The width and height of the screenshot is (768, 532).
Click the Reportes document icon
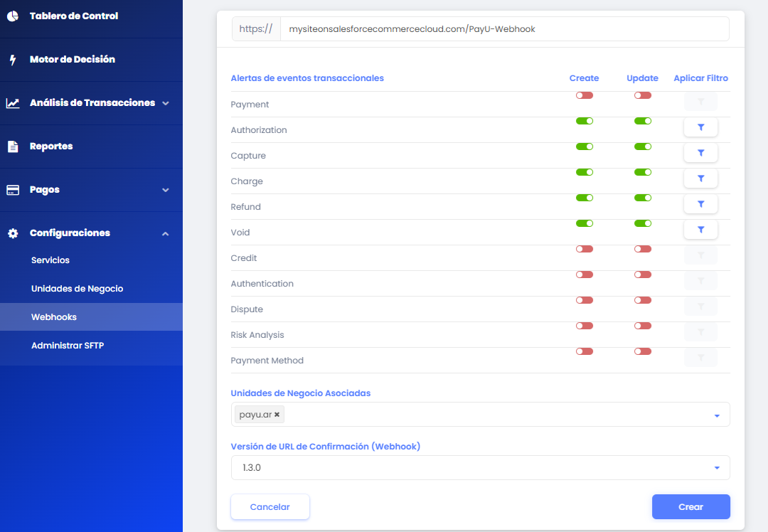[x=13, y=147]
